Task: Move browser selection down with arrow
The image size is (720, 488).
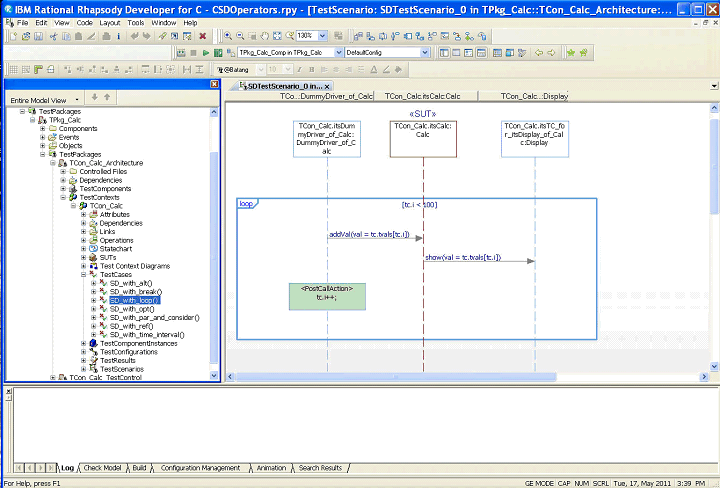Action: tap(95, 97)
